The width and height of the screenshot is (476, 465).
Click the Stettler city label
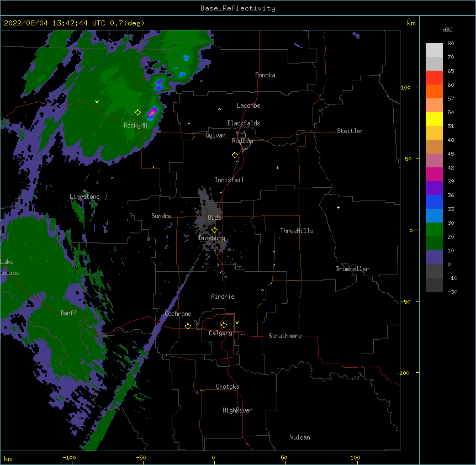coord(350,131)
